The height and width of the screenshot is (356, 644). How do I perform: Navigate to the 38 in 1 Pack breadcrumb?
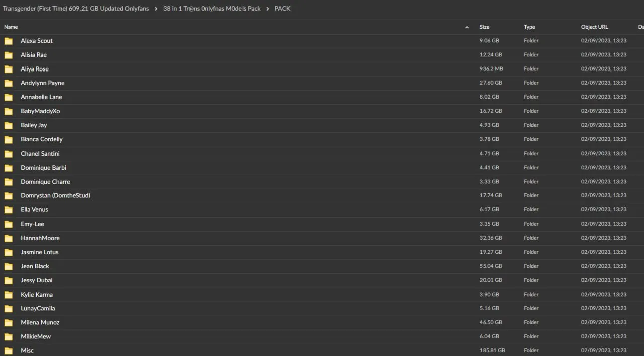click(212, 9)
